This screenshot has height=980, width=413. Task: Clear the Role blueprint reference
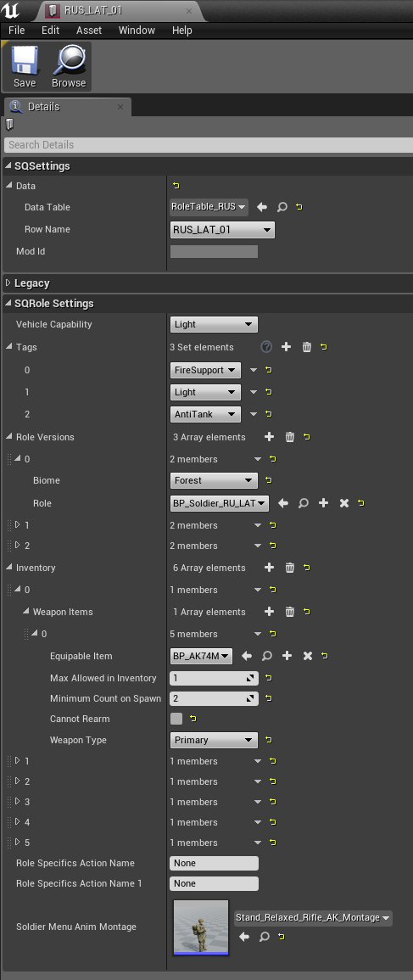point(343,503)
